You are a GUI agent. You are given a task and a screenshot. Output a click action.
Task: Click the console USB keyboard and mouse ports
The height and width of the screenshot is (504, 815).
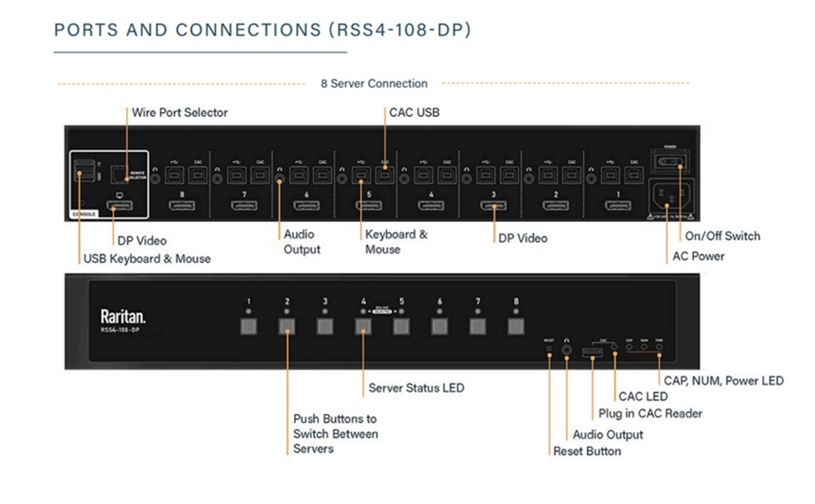(x=81, y=170)
